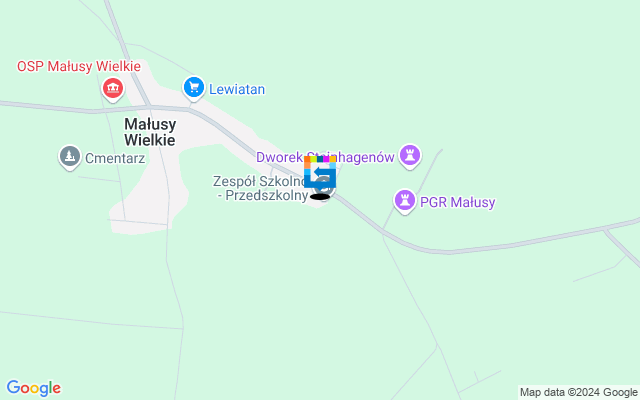Open the Cmentarz cemetery pin icon
The height and width of the screenshot is (400, 640).
pyautogui.click(x=70, y=157)
